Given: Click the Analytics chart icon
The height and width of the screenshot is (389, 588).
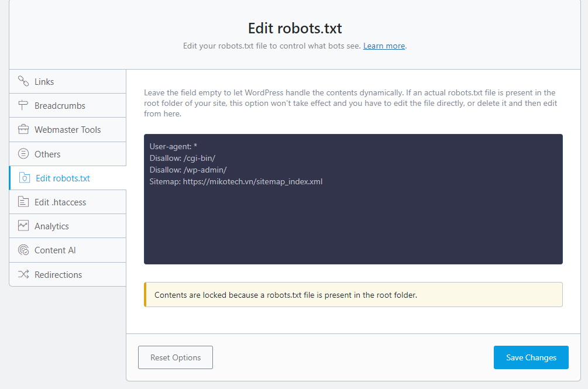Looking at the screenshot, I should pyautogui.click(x=23, y=225).
